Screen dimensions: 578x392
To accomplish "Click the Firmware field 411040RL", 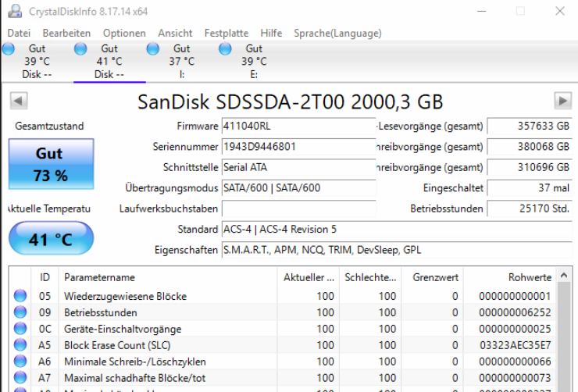I will tap(298, 126).
